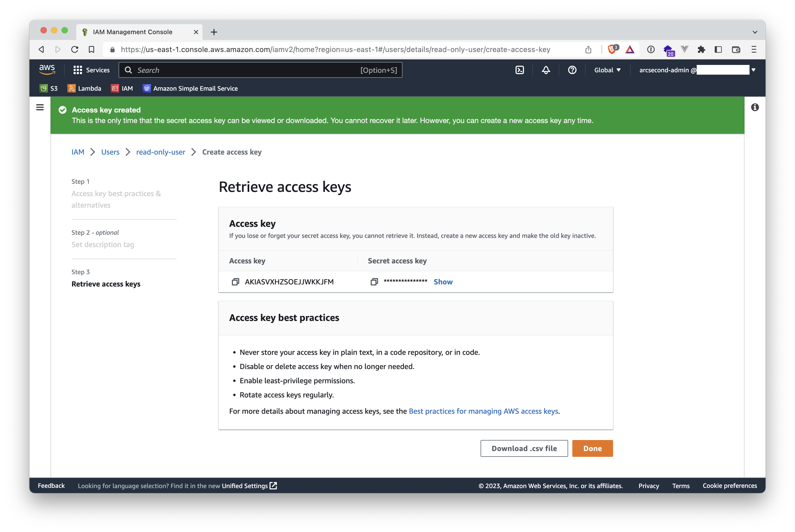Click the Amazon Simple Email Service icon
This screenshot has height=532, width=795.
pos(145,89)
